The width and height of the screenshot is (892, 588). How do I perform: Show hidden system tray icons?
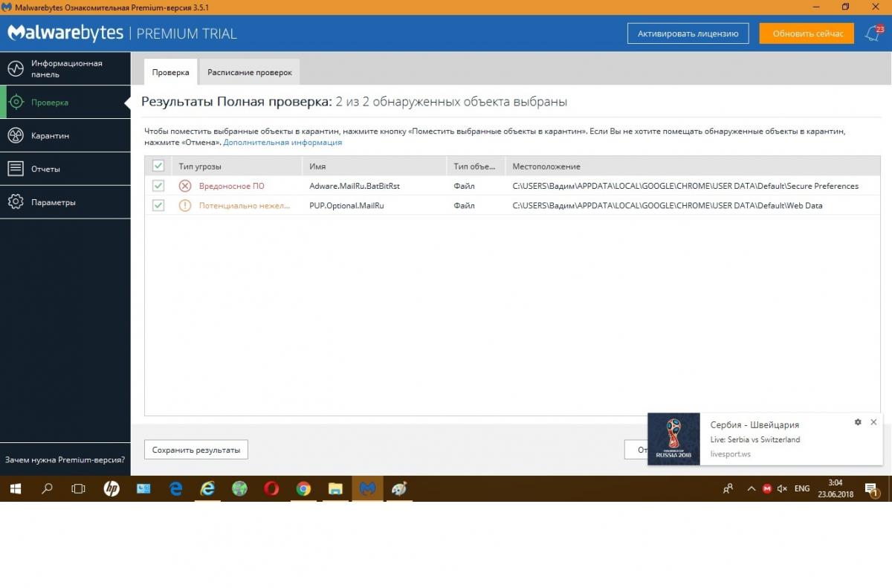coord(751,489)
